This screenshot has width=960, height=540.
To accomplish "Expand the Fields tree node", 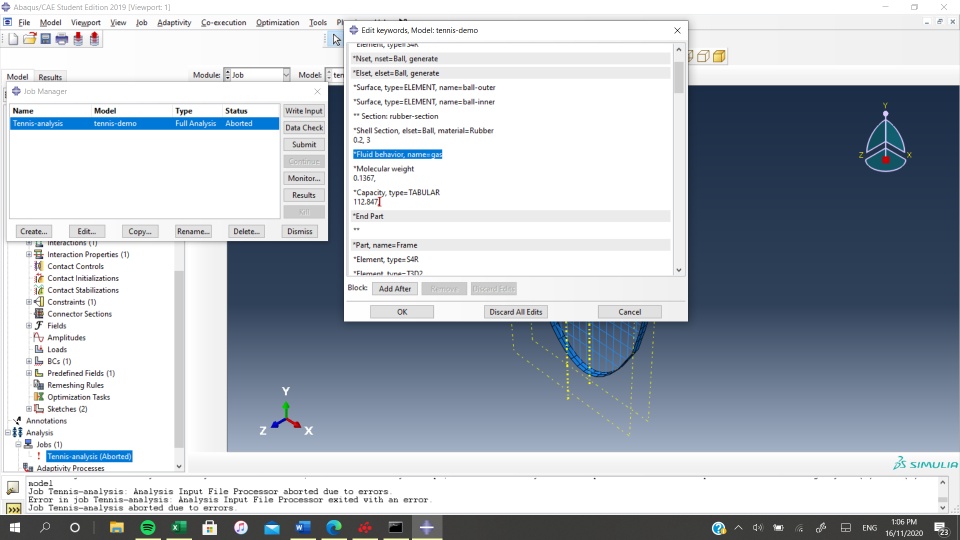I will 29,326.
